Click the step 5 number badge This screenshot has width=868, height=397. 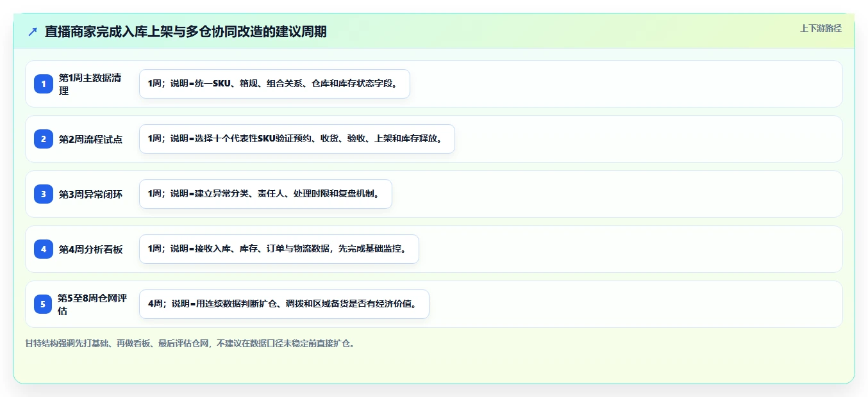(x=44, y=304)
